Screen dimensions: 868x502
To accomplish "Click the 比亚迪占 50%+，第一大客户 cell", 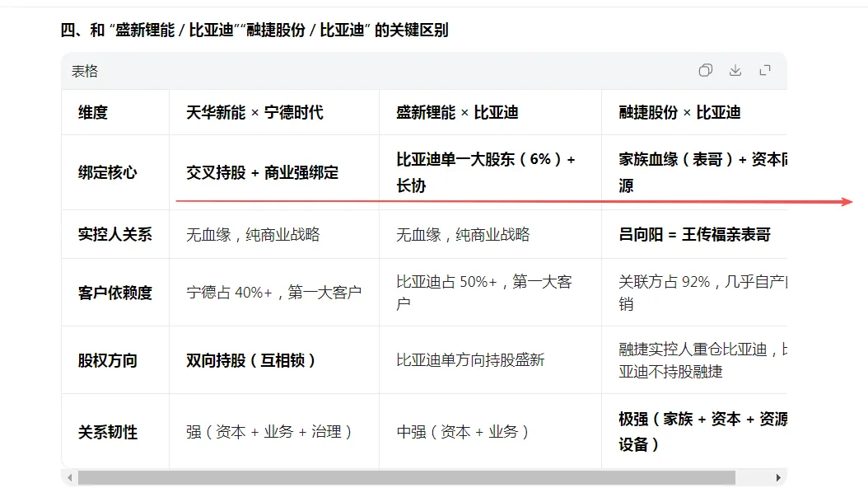I will tap(483, 293).
